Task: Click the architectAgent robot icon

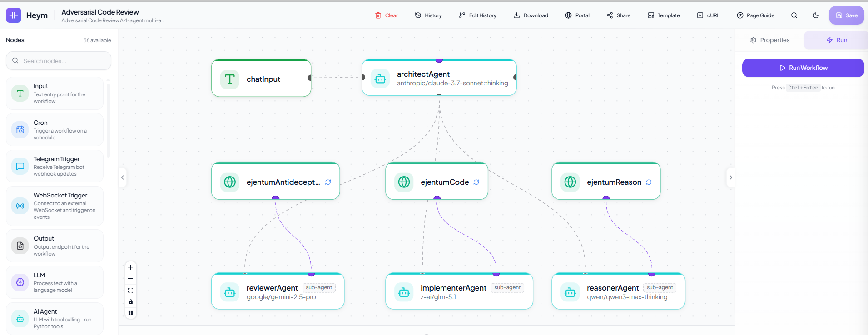Action: coord(380,79)
